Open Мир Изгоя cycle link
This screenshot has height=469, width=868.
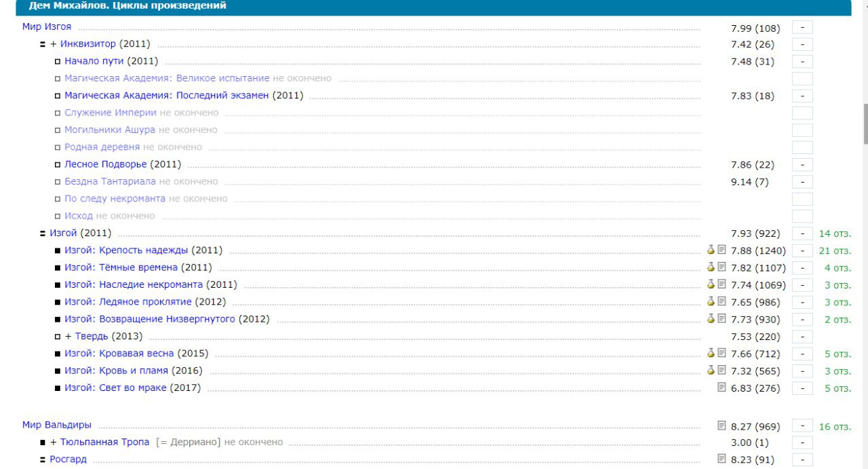coord(47,27)
